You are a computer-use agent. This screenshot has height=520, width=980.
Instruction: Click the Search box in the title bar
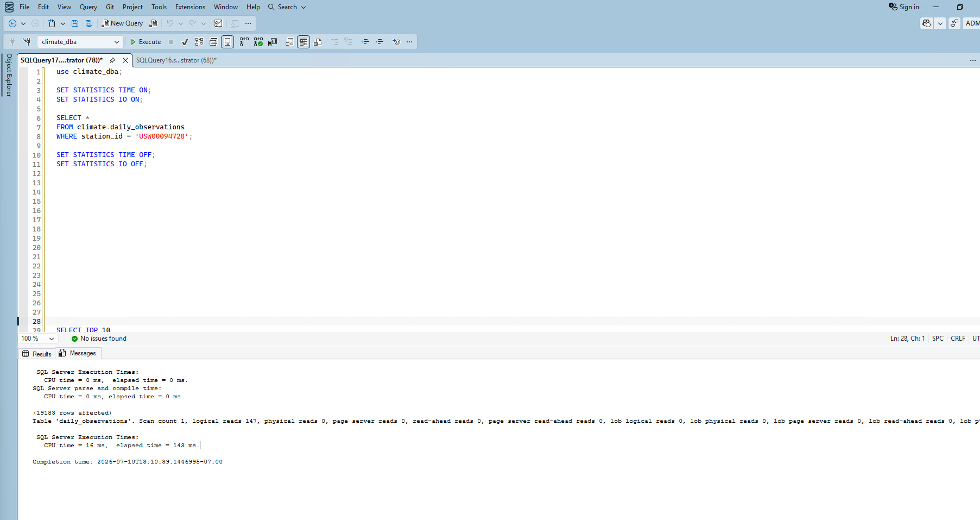point(287,7)
